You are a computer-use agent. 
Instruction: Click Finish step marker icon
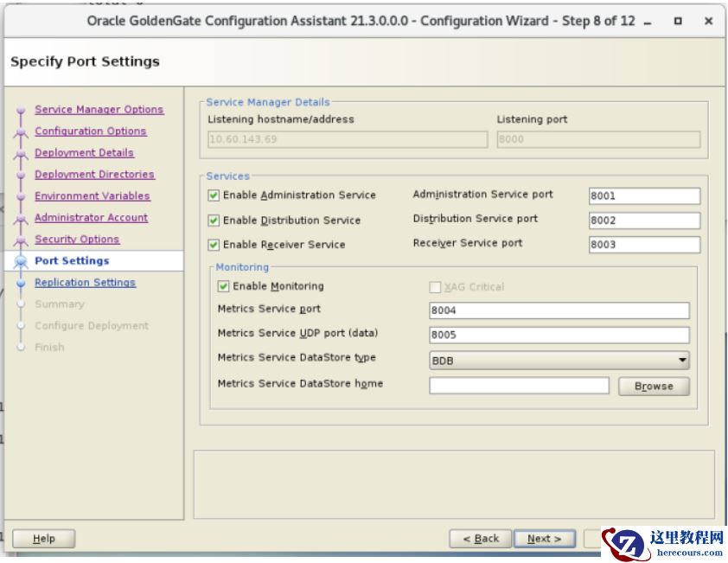21,348
